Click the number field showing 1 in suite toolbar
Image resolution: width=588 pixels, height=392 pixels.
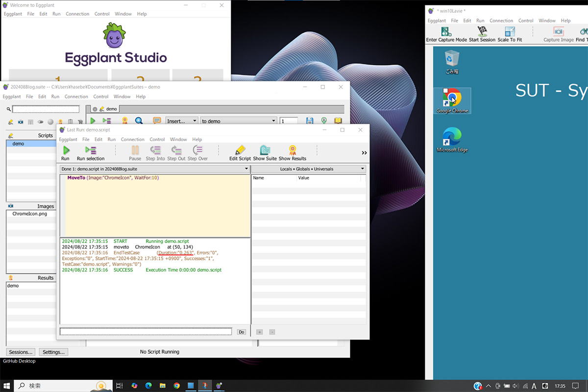(289, 121)
